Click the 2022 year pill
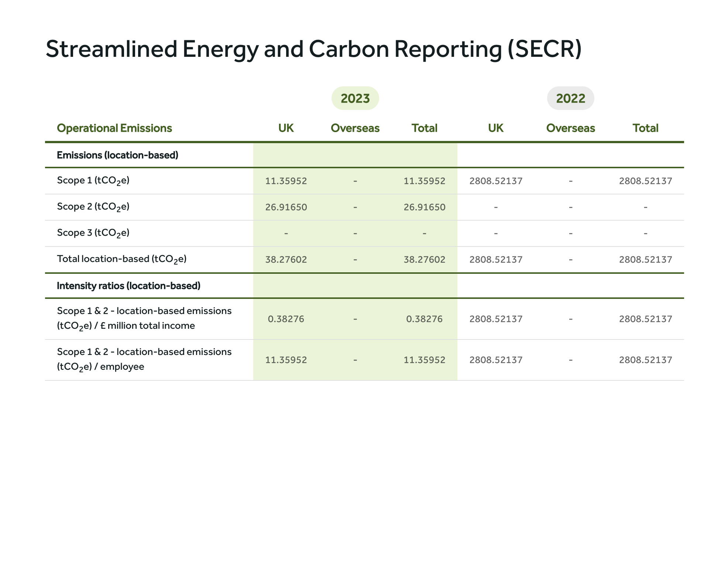The image size is (728, 583). 570,99
